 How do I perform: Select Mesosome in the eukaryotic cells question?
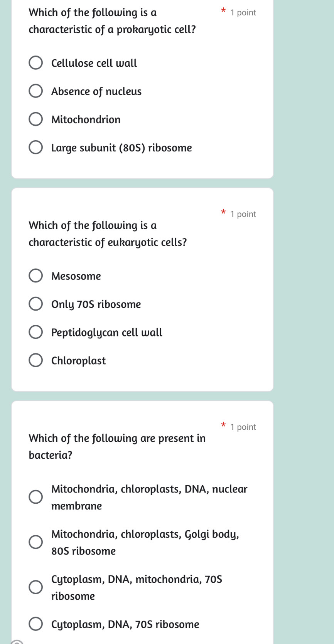[x=35, y=275]
